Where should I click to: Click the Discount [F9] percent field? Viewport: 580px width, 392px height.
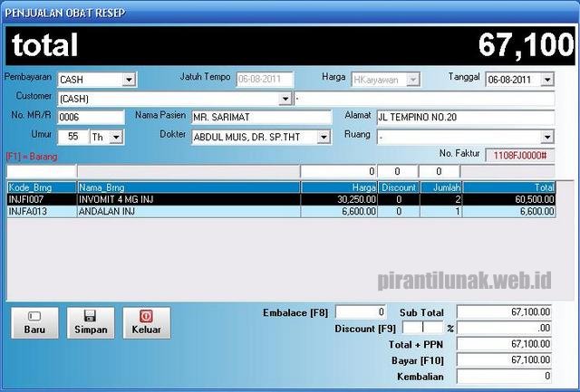pos(422,328)
